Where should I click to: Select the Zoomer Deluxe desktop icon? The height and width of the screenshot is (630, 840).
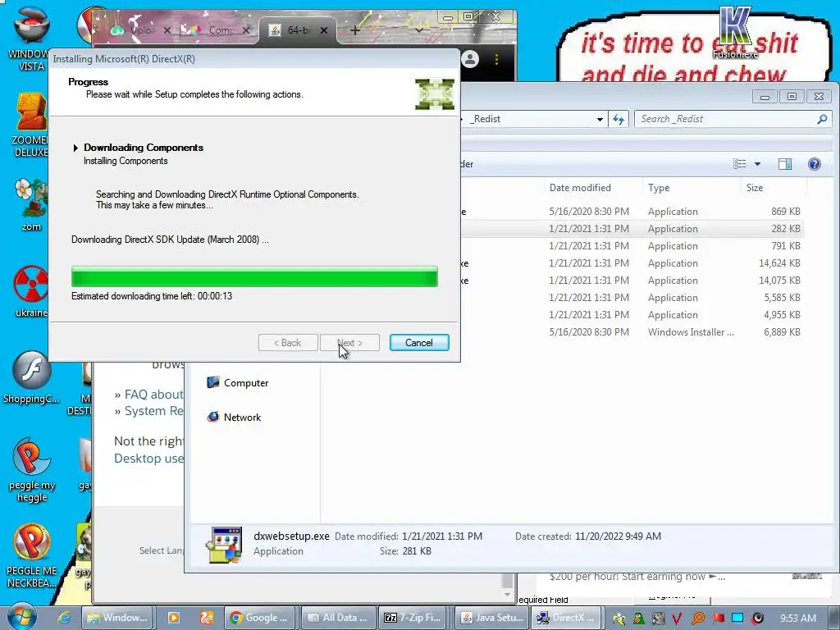point(30,125)
